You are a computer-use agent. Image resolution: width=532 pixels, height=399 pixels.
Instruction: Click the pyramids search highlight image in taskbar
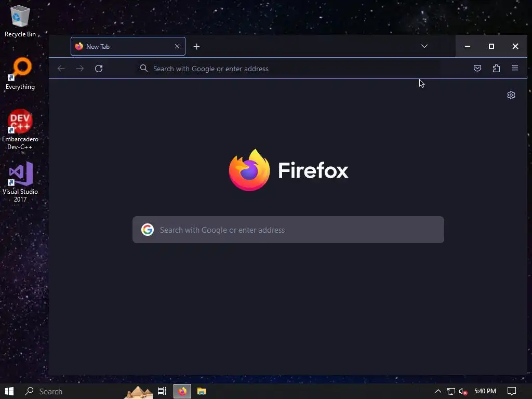pos(138,392)
